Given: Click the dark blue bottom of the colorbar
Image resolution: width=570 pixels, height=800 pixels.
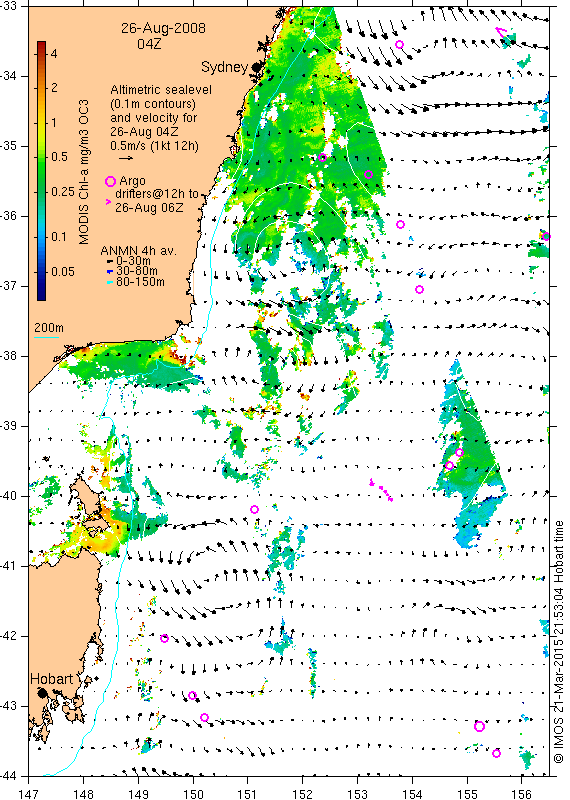Looking at the screenshot, I should (42, 296).
